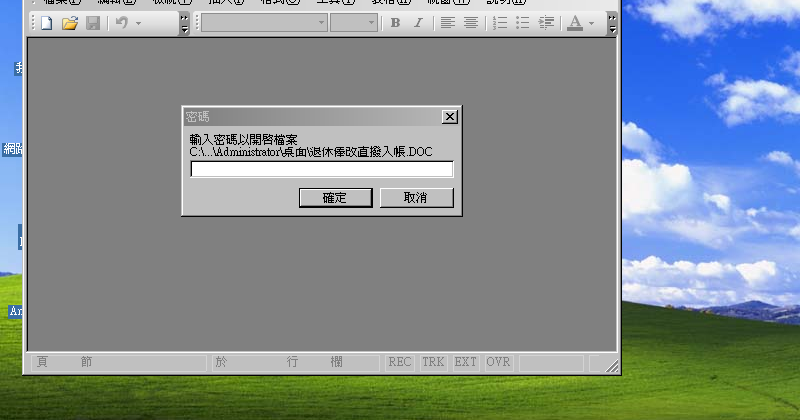Create a new blank document from toolbar
Image resolution: width=800 pixels, height=420 pixels.
[x=46, y=23]
